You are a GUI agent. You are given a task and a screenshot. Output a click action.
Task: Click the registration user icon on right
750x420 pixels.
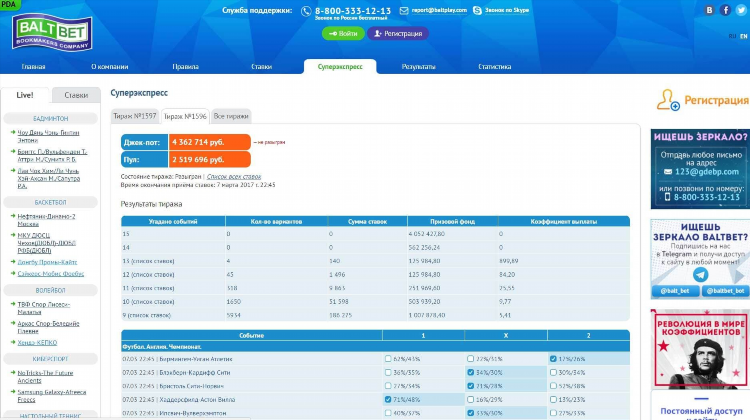point(668,100)
